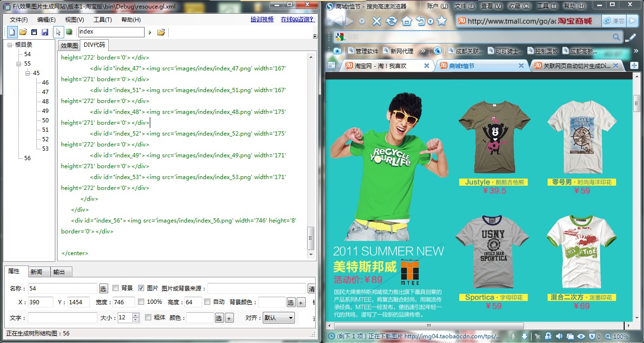
Task: Click the blue floppy disk save icon
Action: [45, 32]
